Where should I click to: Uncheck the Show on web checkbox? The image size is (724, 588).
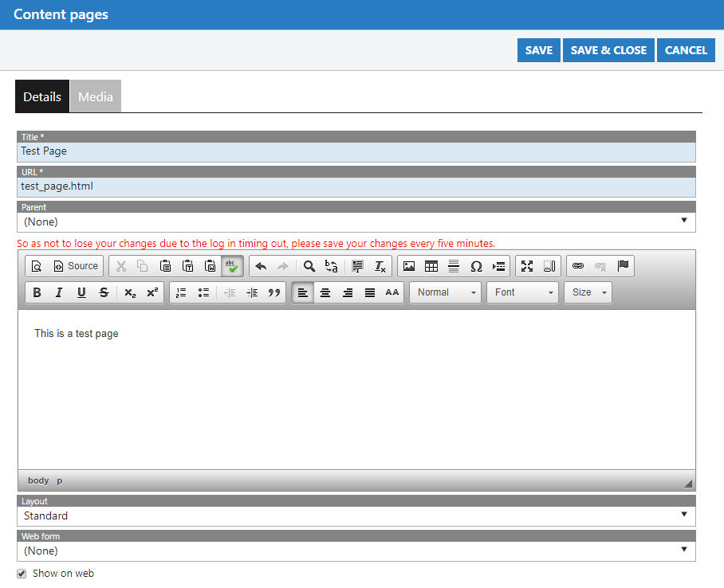pos(22,574)
